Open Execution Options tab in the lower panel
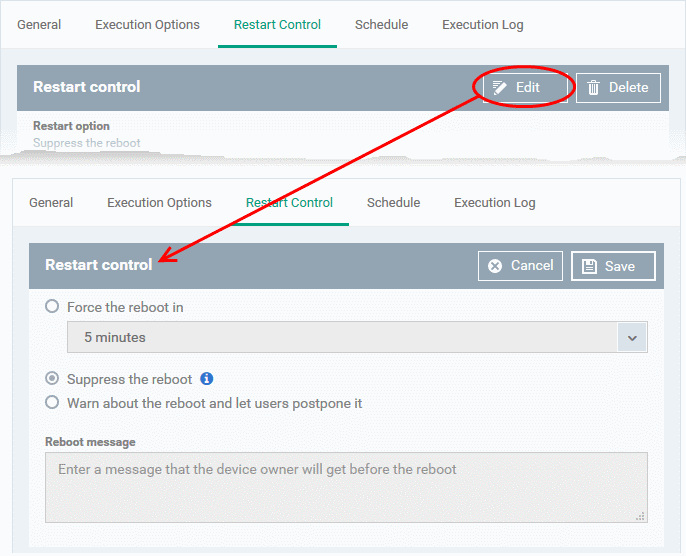 159,203
